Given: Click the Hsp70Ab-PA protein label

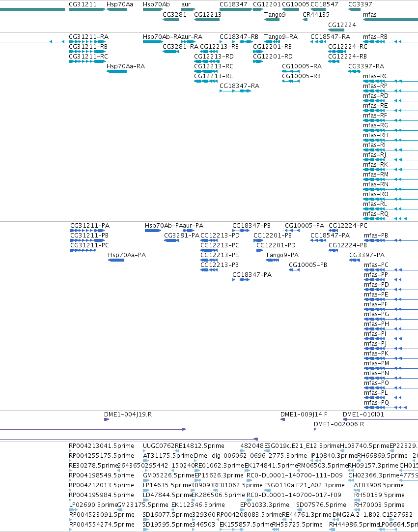Looking at the screenshot, I should [x=164, y=226].
